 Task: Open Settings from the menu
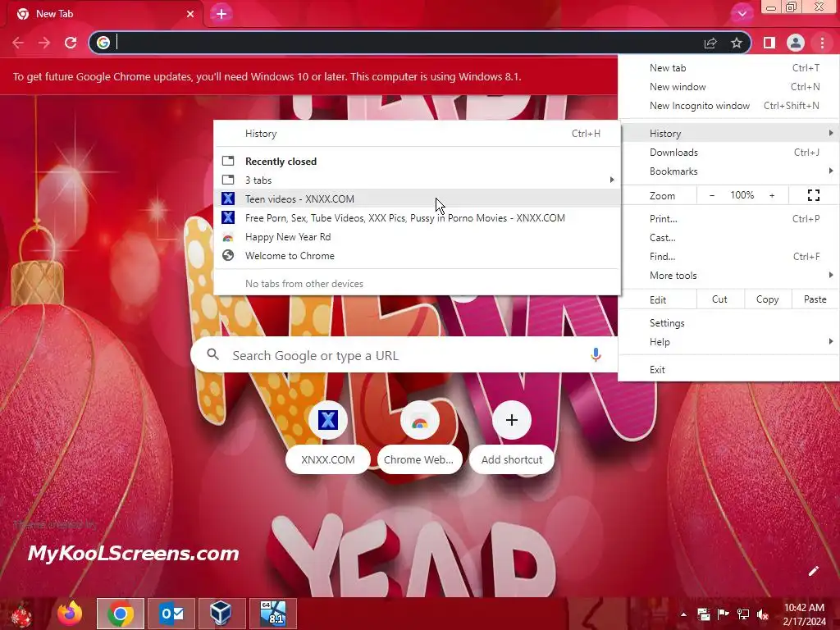click(729, 323)
